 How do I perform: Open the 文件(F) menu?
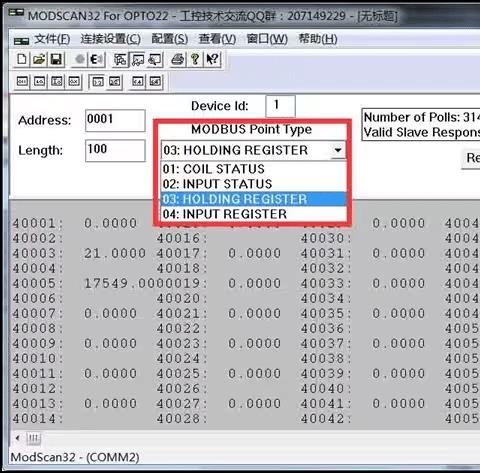coord(52,39)
